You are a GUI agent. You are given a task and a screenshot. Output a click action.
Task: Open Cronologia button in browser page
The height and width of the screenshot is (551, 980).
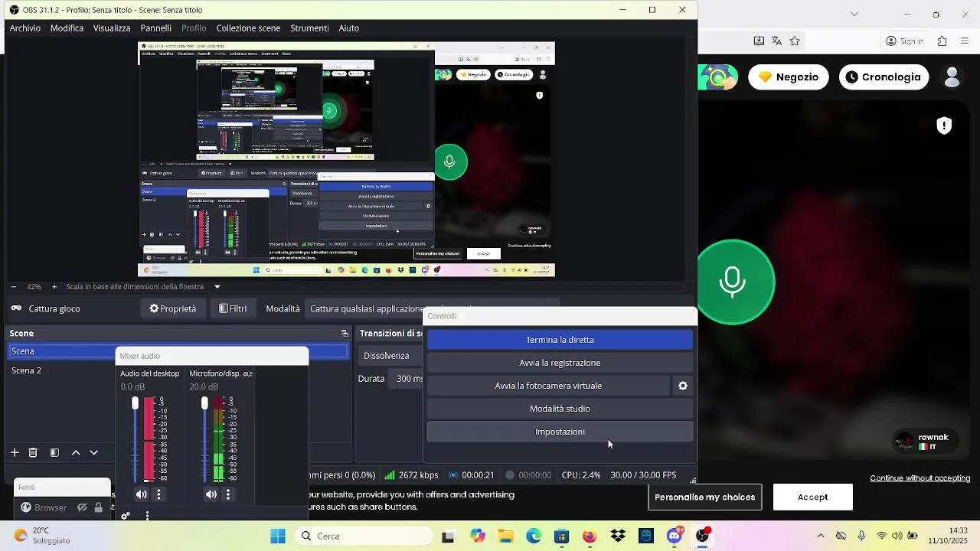(x=884, y=77)
